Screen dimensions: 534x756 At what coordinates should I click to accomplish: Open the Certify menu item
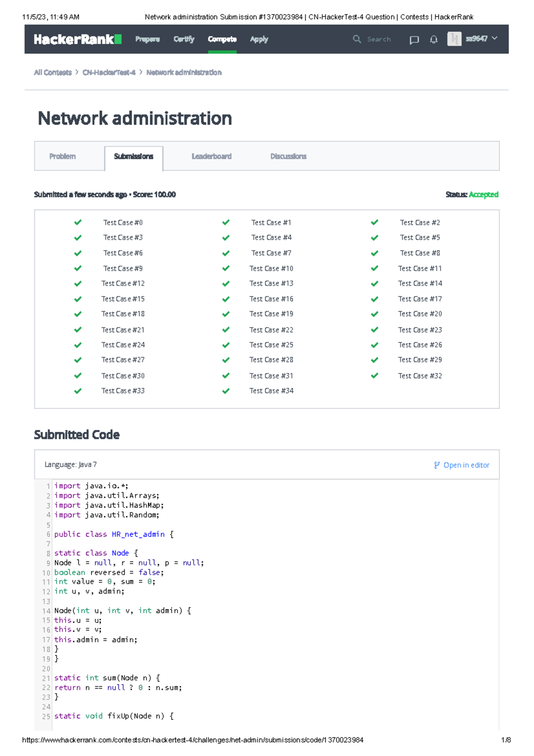click(x=184, y=39)
